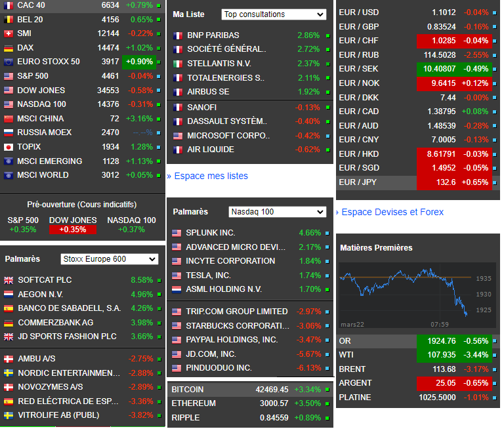Select the EUR / CHF currency row
The width and height of the screenshot is (504, 429).
(418, 41)
